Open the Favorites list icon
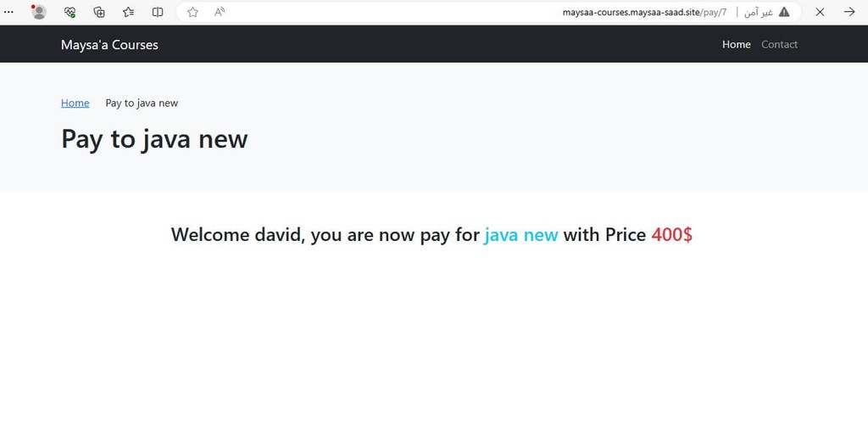Image resolution: width=868 pixels, height=448 pixels. pyautogui.click(x=129, y=12)
